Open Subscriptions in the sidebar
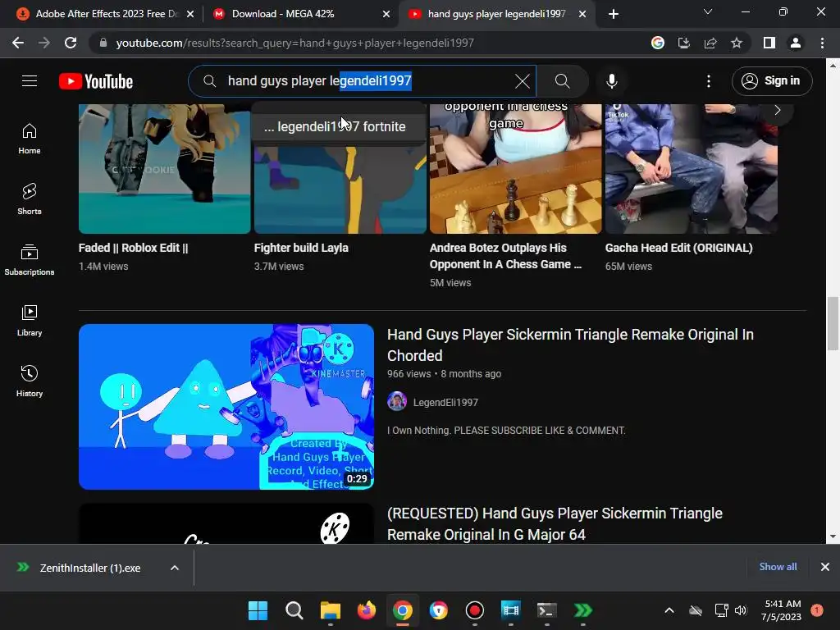 (30, 260)
